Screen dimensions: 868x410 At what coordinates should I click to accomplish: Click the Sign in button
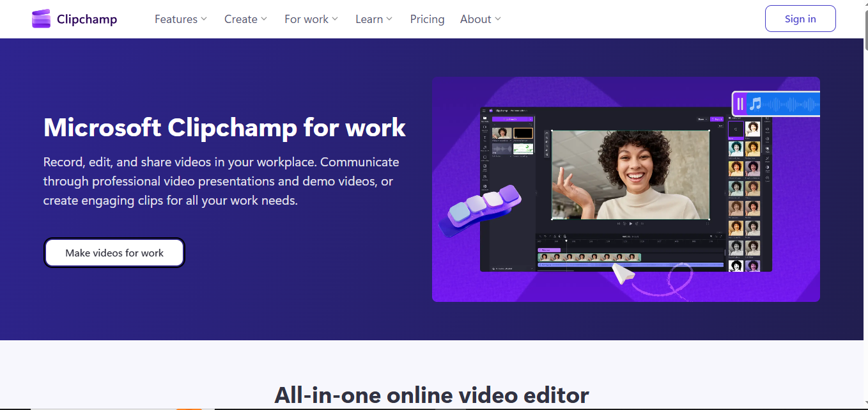pyautogui.click(x=800, y=19)
